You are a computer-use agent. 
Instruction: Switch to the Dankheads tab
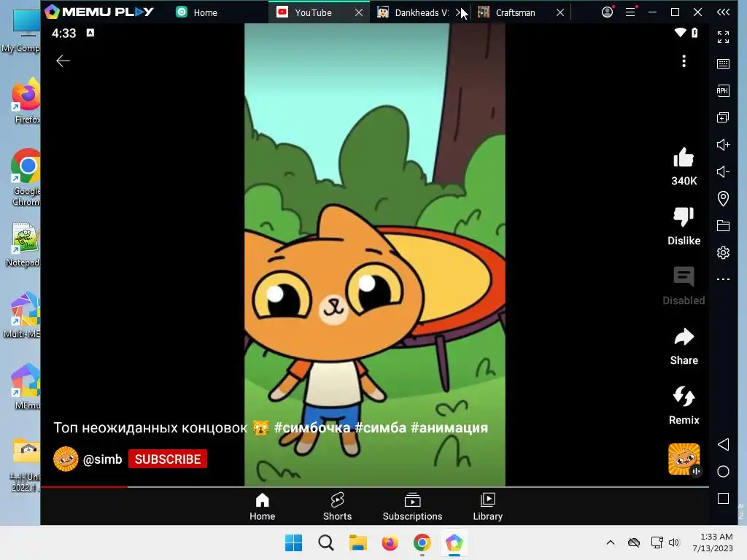(x=414, y=12)
